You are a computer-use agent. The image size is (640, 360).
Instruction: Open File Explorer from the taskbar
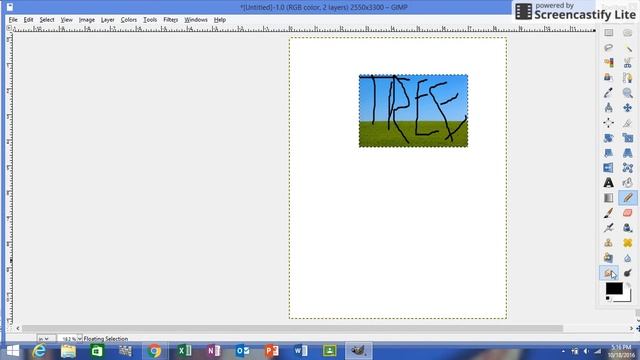click(x=68, y=351)
